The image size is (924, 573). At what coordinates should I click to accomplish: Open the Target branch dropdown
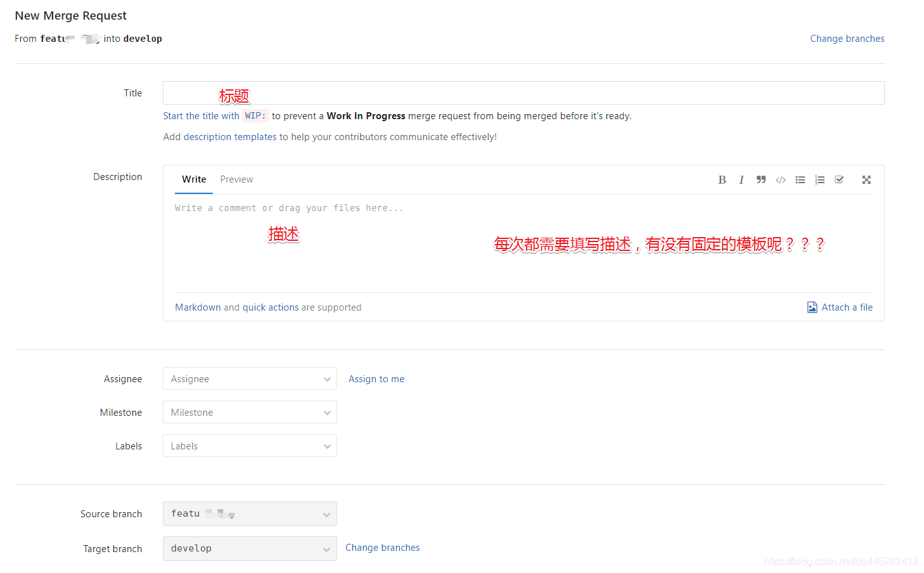click(250, 549)
